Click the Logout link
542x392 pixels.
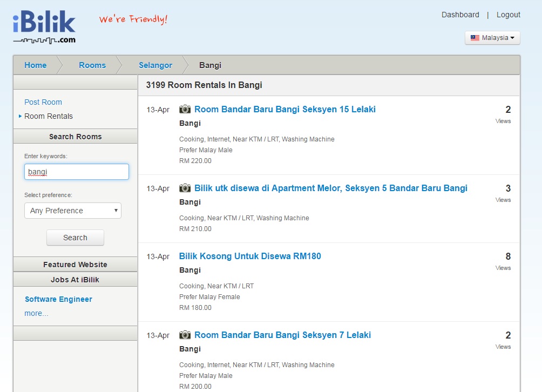(509, 15)
